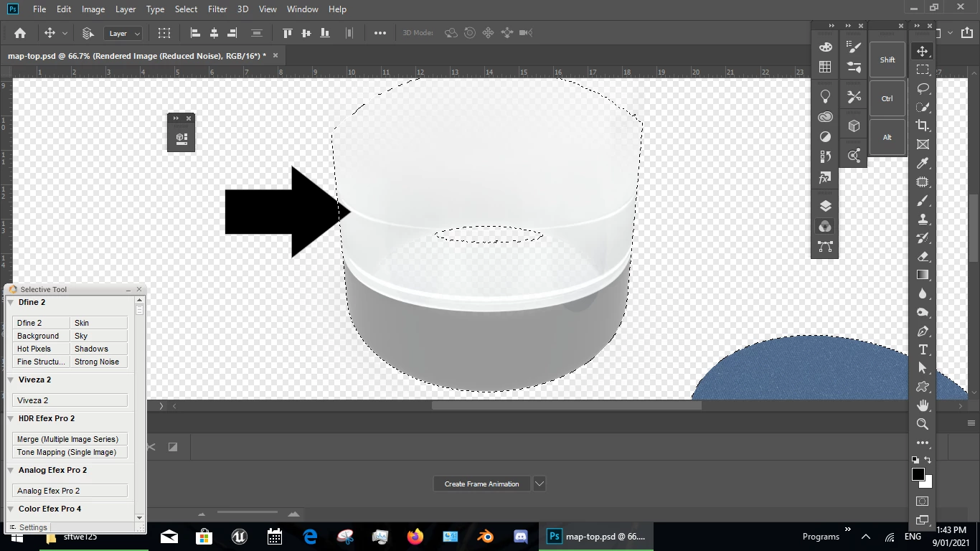Screen dimensions: 980x551
Task: Open the Select menu
Action: tap(186, 9)
